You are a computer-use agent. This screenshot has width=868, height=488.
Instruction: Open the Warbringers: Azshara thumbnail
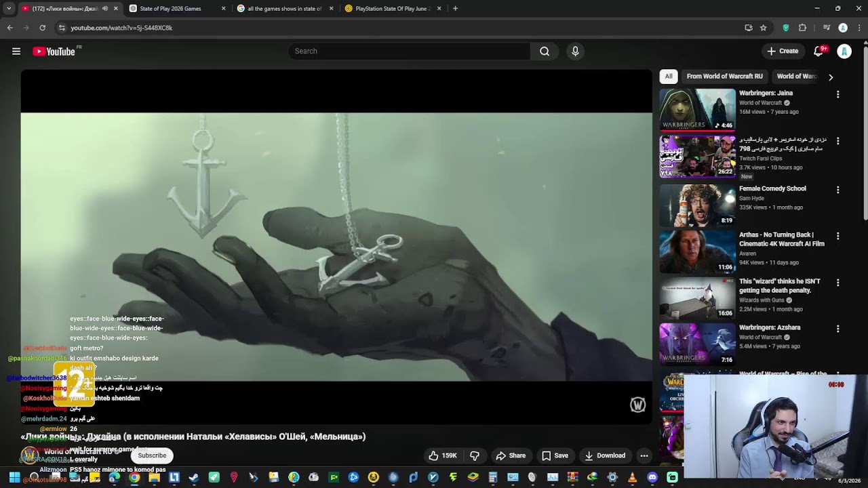tap(697, 344)
